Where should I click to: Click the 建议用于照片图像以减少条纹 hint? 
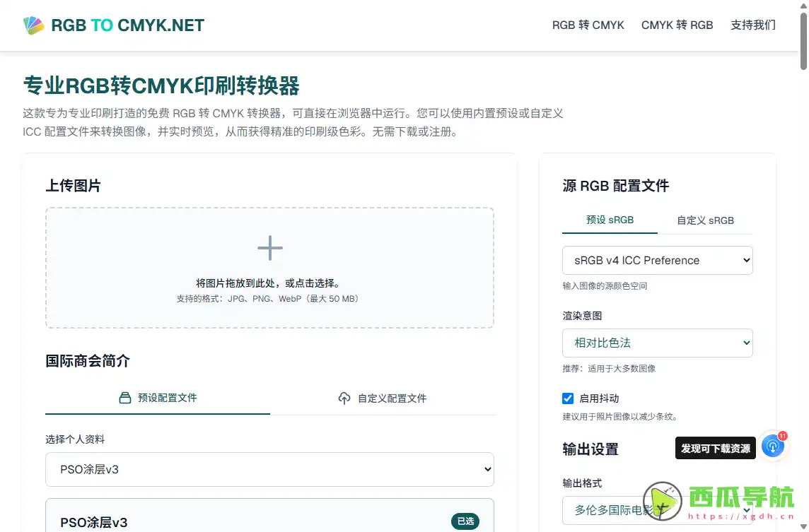pos(620,417)
